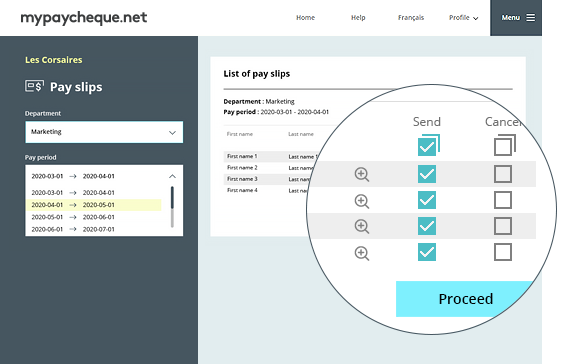Viewport: 578px width, 364px height.
Task: Select the First name 4 row
Action: (x=266, y=190)
